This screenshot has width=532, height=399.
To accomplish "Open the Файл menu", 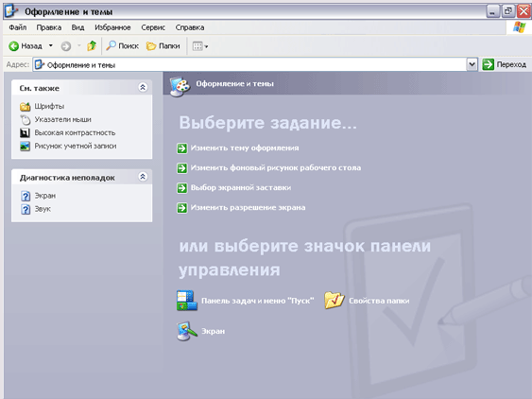I will click(x=18, y=27).
